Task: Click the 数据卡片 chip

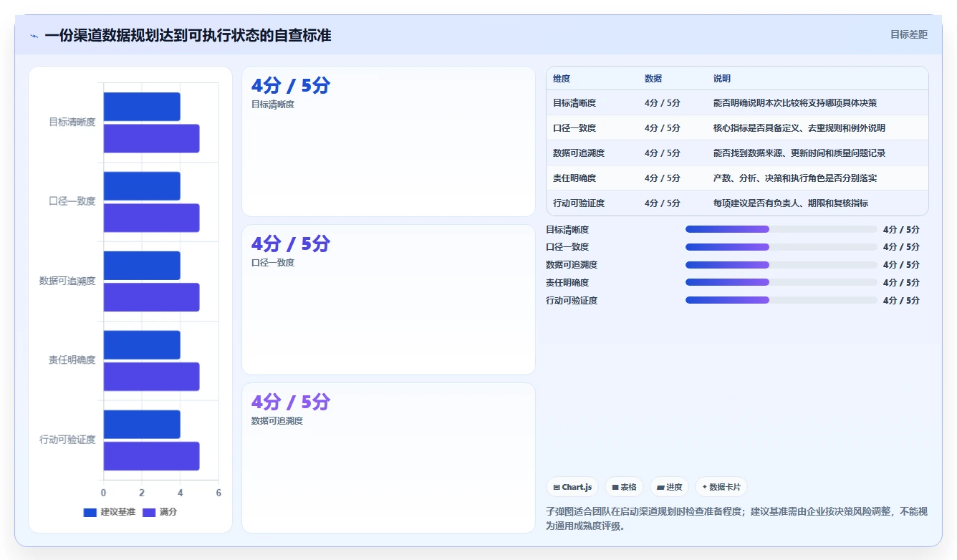Action: pyautogui.click(x=721, y=487)
